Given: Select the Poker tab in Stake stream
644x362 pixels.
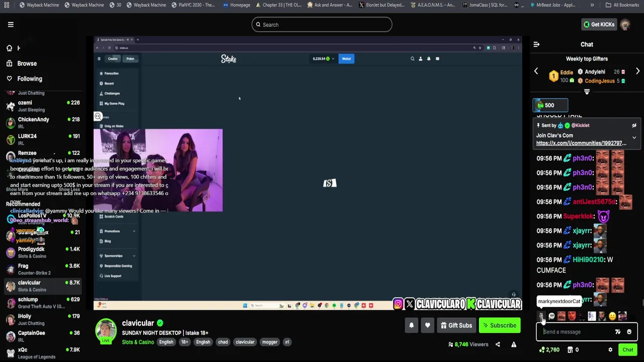Looking at the screenshot, I should coord(130,59).
